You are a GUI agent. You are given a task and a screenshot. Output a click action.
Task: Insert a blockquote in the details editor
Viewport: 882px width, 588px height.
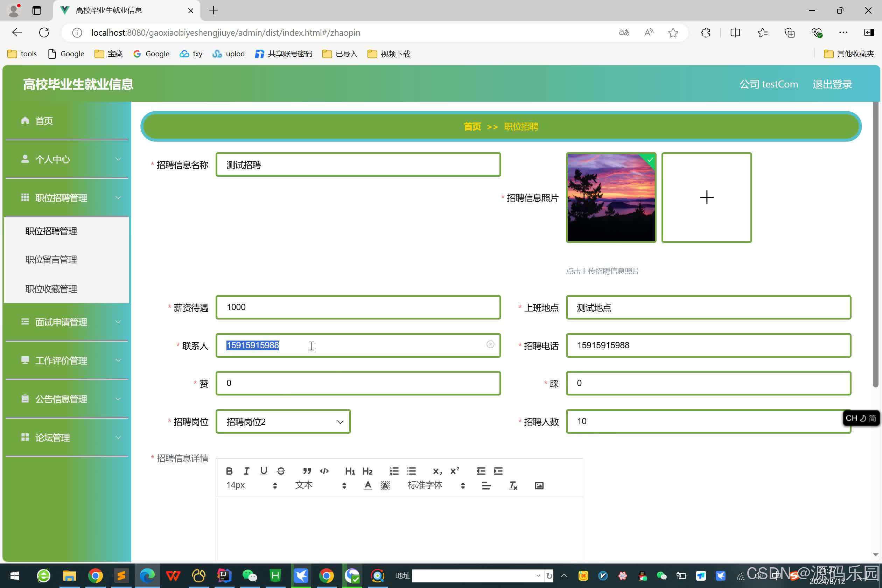pyautogui.click(x=307, y=471)
